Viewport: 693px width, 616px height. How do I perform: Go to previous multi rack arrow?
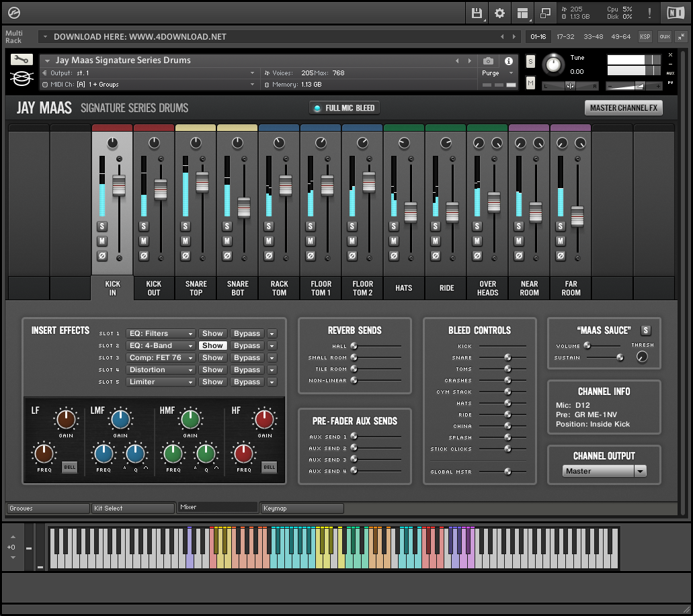pyautogui.click(x=502, y=37)
